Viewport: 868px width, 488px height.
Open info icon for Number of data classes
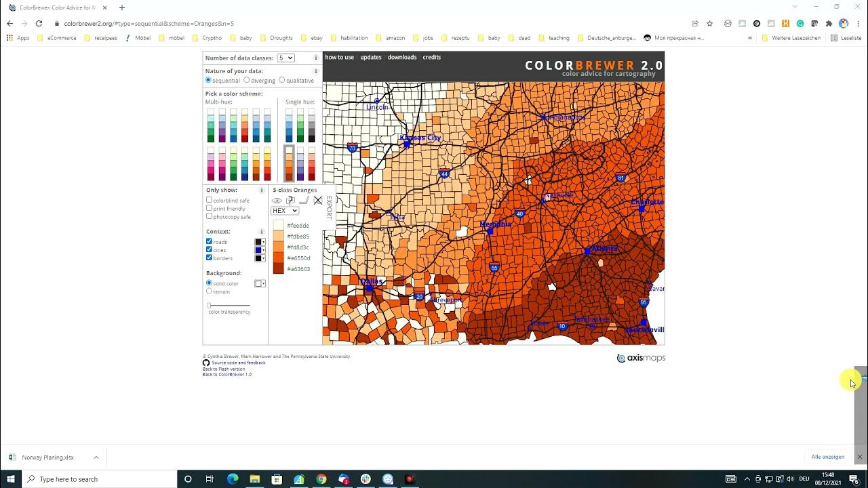(316, 58)
